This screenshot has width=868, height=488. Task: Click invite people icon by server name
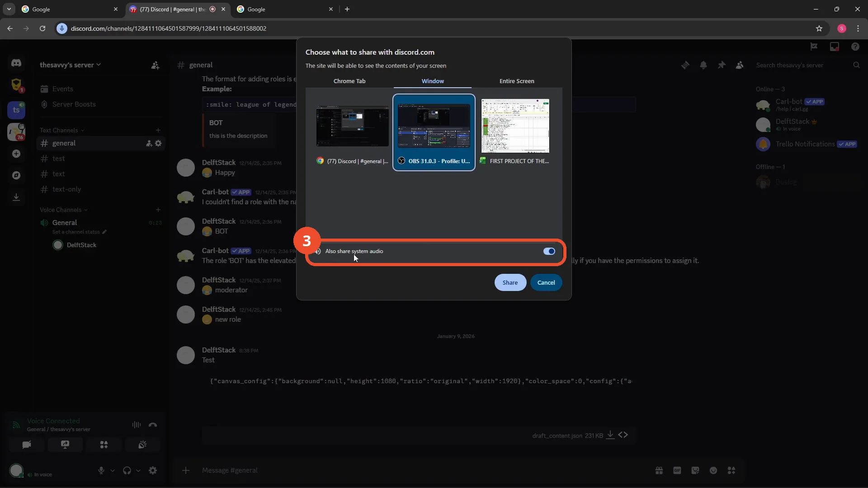155,66
